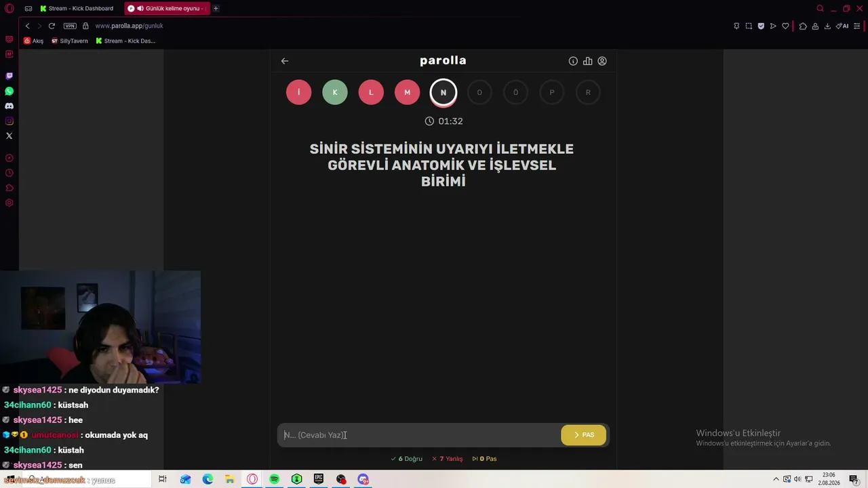Viewport: 868px width, 488px height.
Task: Select the red L letter circle
Action: point(371,92)
